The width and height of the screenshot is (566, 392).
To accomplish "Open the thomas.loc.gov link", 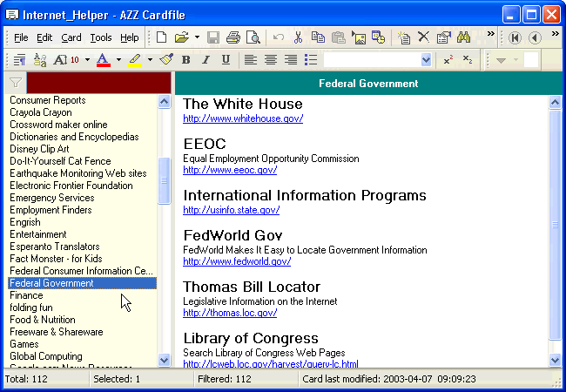I will [x=230, y=312].
